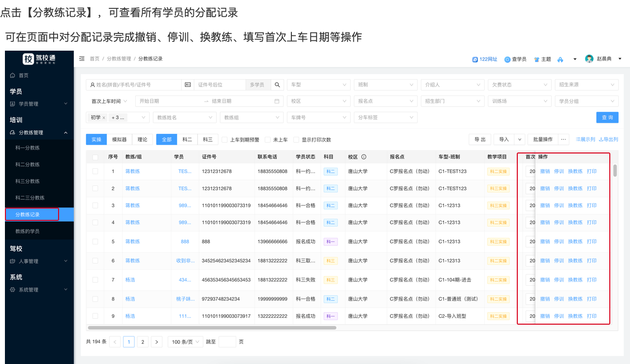Switch to the 模拟器 tab
The width and height of the screenshot is (630, 364).
point(119,139)
